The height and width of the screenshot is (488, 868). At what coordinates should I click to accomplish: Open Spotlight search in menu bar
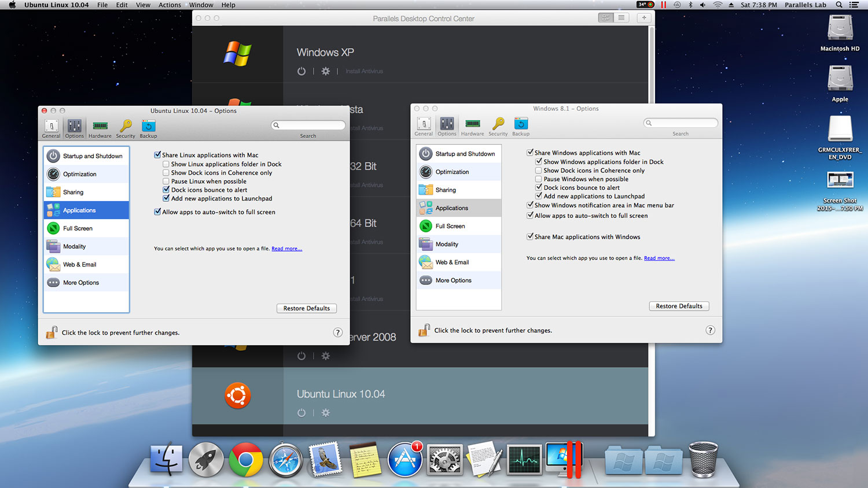click(x=839, y=5)
